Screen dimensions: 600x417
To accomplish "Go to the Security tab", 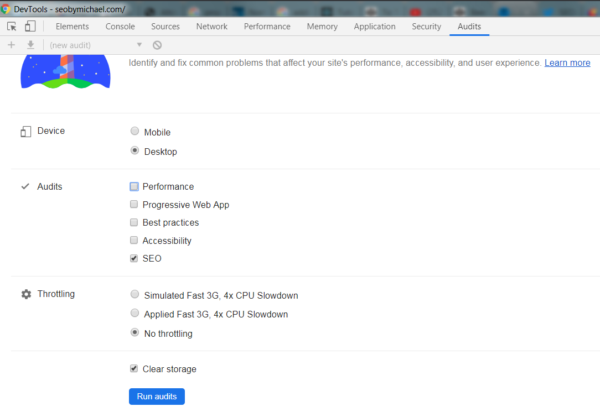I will [426, 26].
